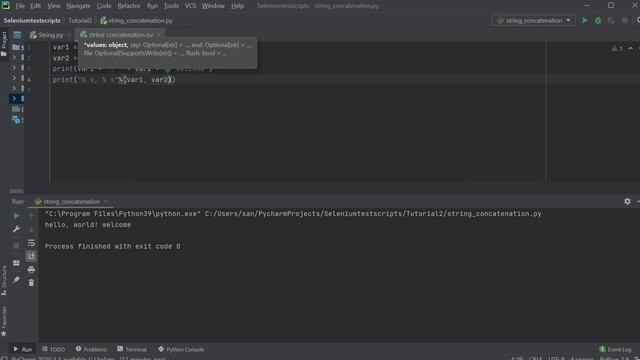The width and height of the screenshot is (640, 360).
Task: Open the UTF-8 encoding selector in status bar
Action: click(x=556, y=358)
